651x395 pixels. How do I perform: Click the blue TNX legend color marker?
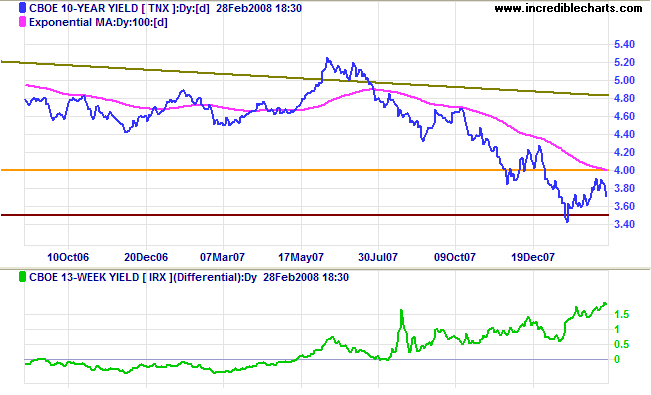click(x=22, y=8)
